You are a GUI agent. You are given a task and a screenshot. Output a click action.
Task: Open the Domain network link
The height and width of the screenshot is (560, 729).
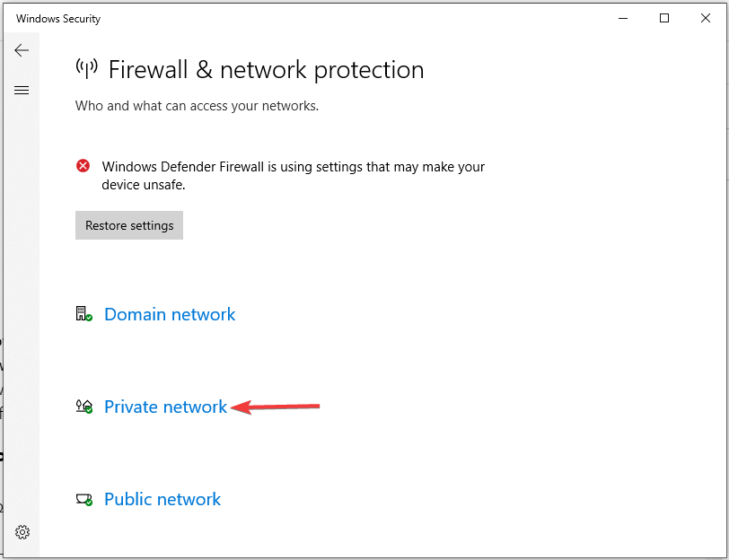170,314
